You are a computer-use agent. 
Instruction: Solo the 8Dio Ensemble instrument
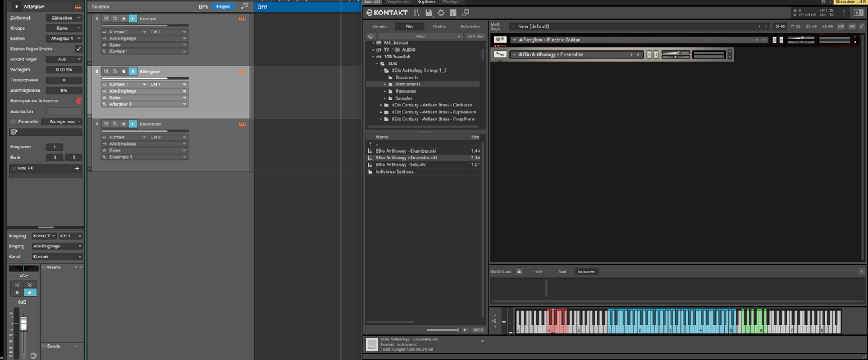[648, 54]
